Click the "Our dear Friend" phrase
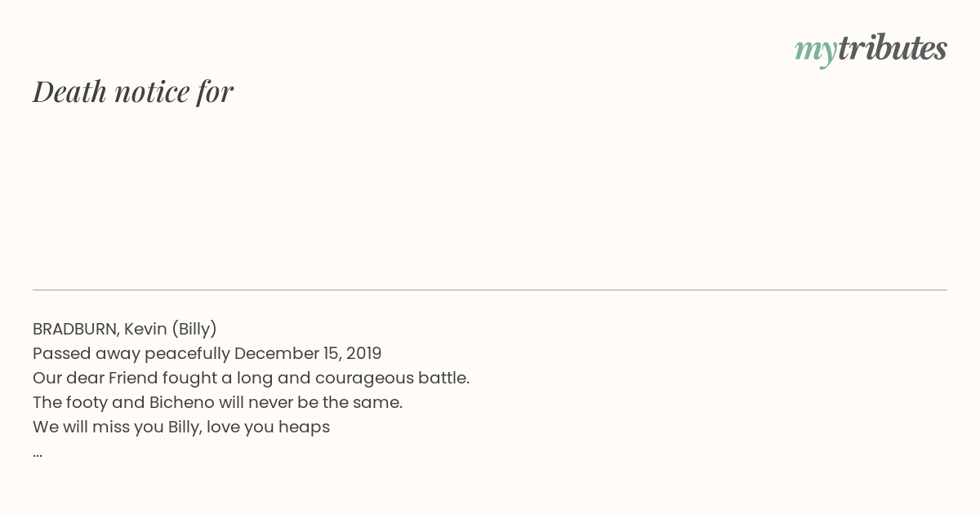This screenshot has height=514, width=980. (x=95, y=378)
